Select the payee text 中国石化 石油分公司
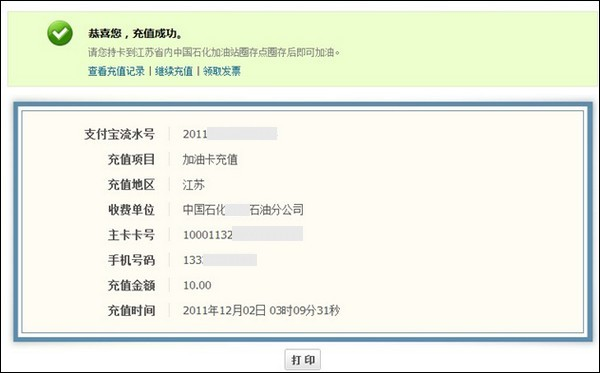The width and height of the screenshot is (600, 373). [243, 210]
